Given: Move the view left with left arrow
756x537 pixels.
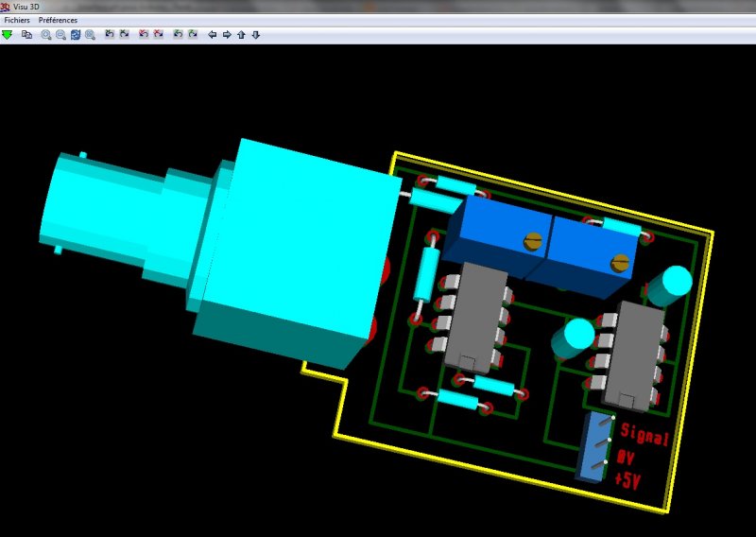Looking at the screenshot, I should (212, 35).
